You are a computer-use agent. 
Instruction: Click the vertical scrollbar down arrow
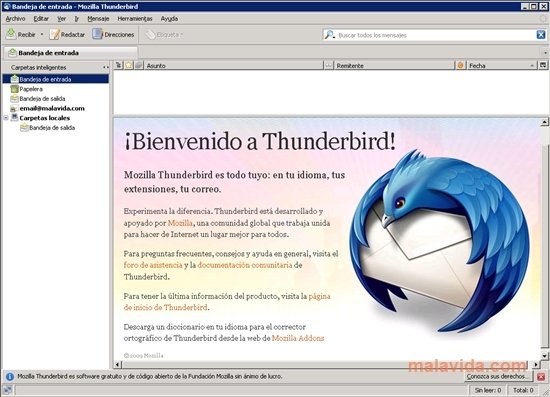tap(544, 356)
